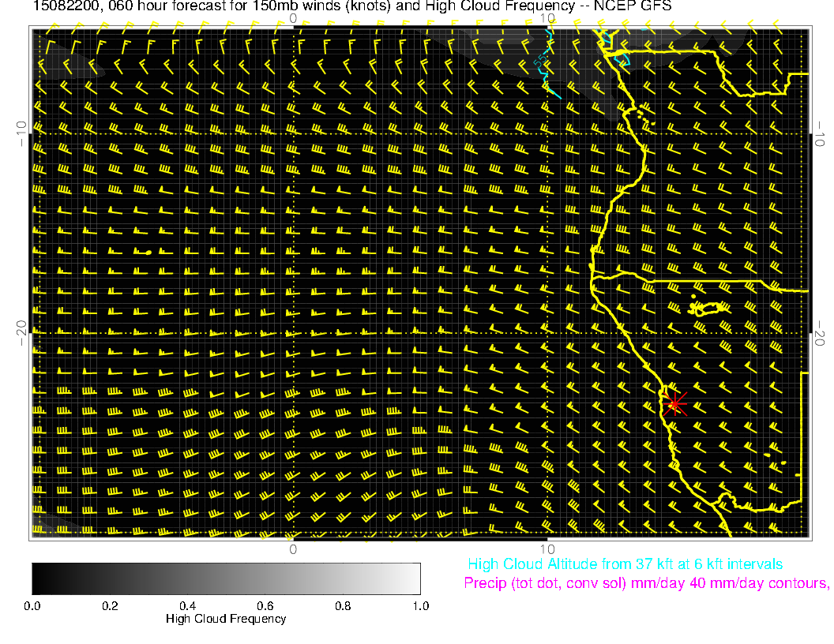Click the left axis latitude label -10

coord(21,133)
